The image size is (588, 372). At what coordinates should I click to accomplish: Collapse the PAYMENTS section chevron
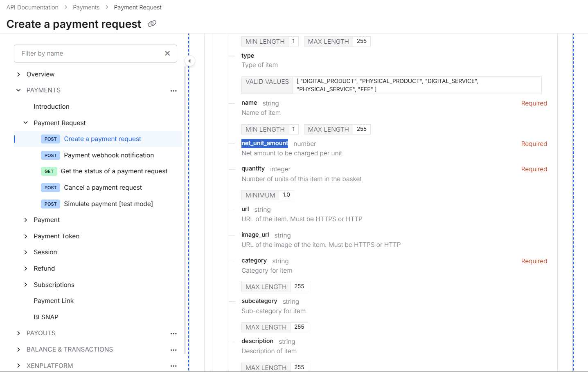(x=18, y=90)
